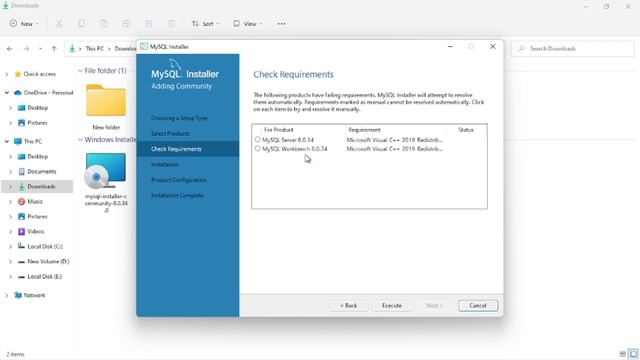The height and width of the screenshot is (360, 640).
Task: Expand Music node in navigation pane
Action: click(x=10, y=202)
